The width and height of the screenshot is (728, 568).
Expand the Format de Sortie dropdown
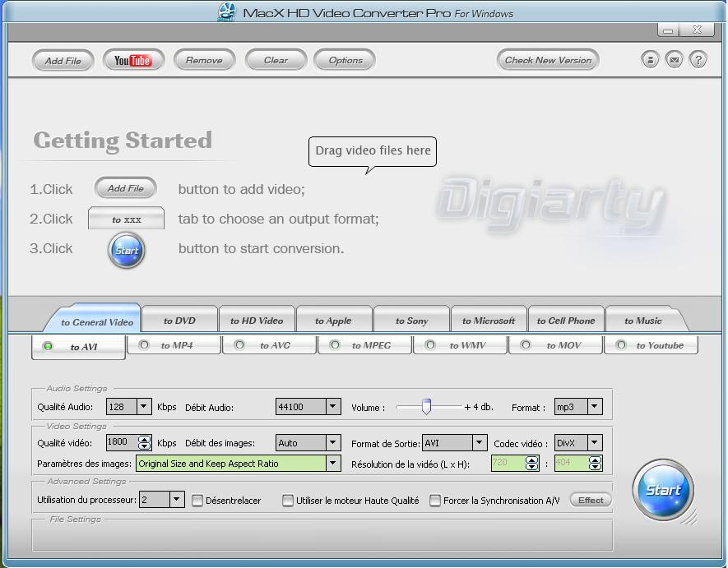pyautogui.click(x=480, y=443)
